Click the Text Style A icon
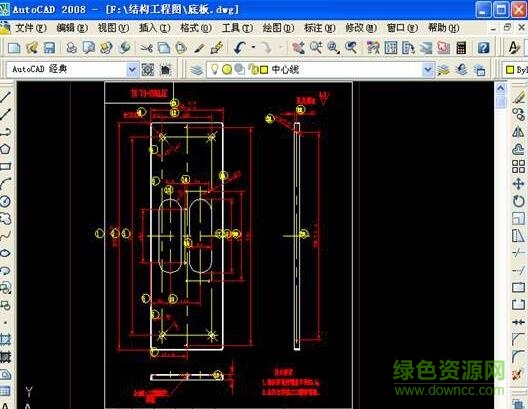This screenshot has width=528, height=409. (514, 48)
